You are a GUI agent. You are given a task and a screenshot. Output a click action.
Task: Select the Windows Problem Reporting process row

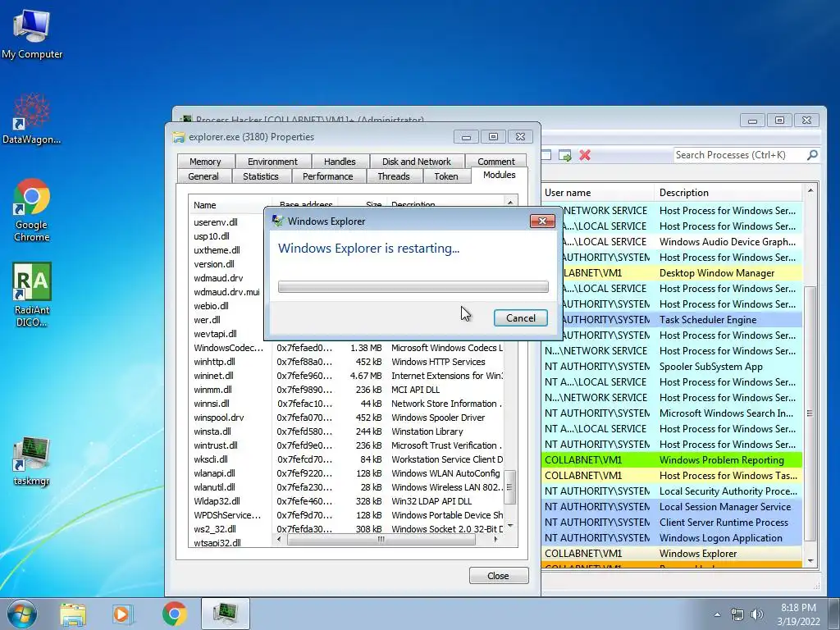pos(673,460)
